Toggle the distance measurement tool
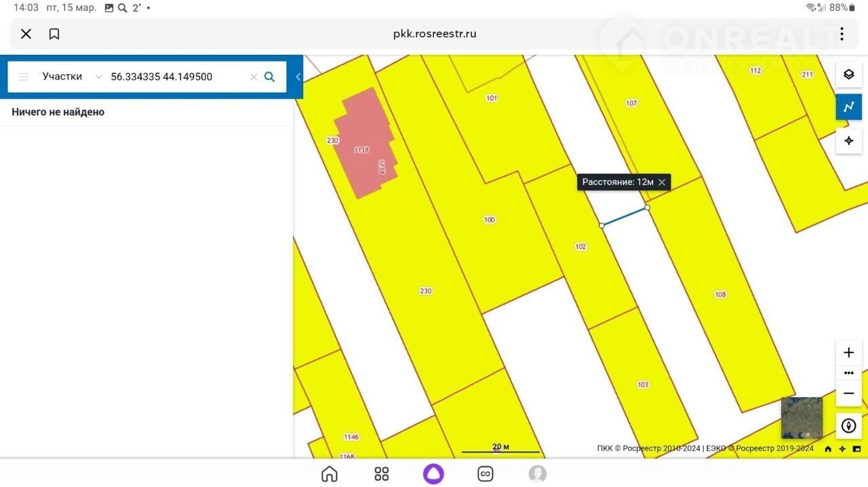868x487 pixels. tap(848, 107)
